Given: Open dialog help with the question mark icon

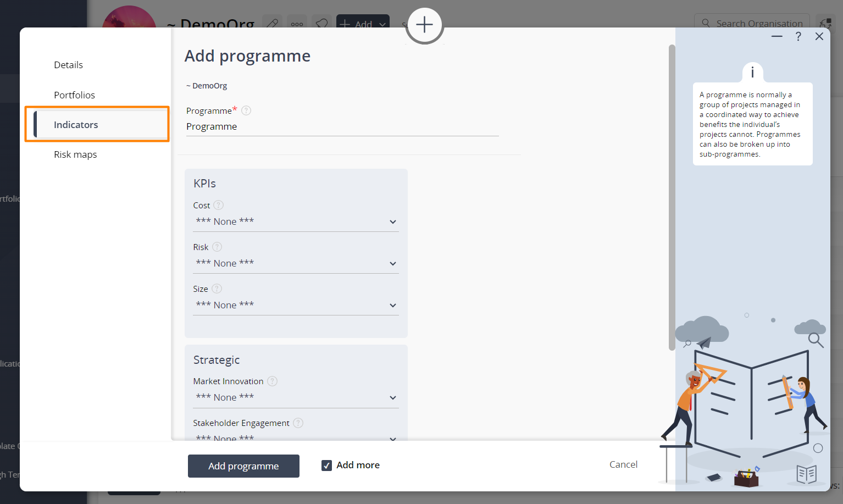Looking at the screenshot, I should [798, 36].
